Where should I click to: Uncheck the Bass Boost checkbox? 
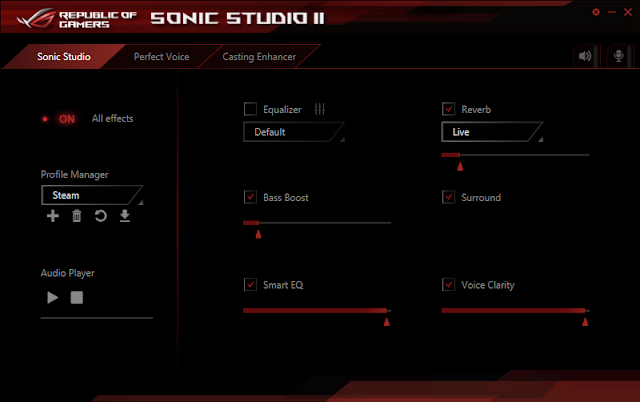pyautogui.click(x=250, y=197)
